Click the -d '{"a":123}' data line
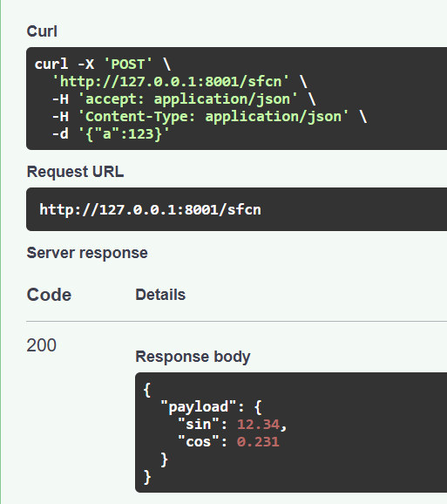This screenshot has width=447, height=504. tap(111, 133)
